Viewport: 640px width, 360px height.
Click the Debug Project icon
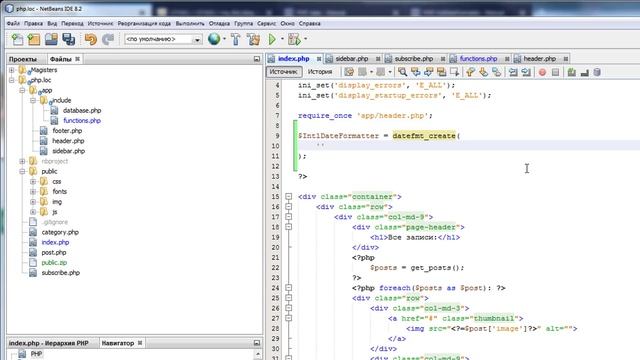[x=294, y=39]
